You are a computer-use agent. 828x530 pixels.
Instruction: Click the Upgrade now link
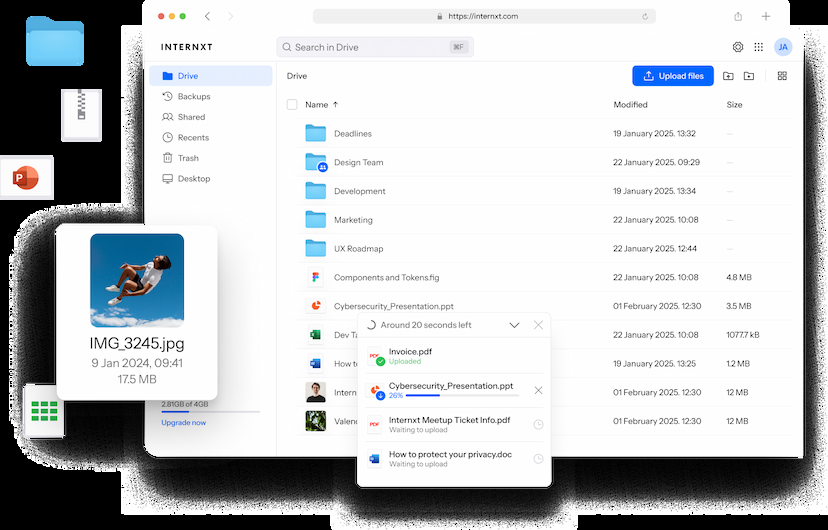pos(184,423)
